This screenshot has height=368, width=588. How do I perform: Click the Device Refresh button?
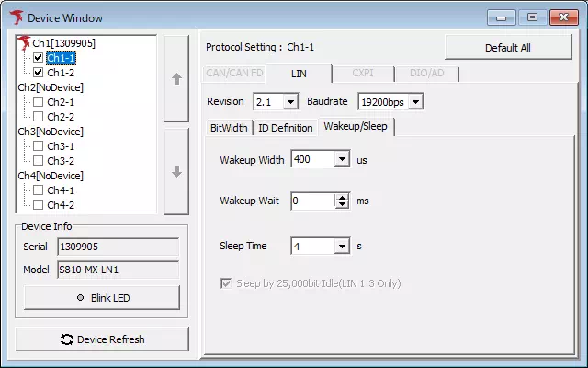pyautogui.click(x=101, y=339)
